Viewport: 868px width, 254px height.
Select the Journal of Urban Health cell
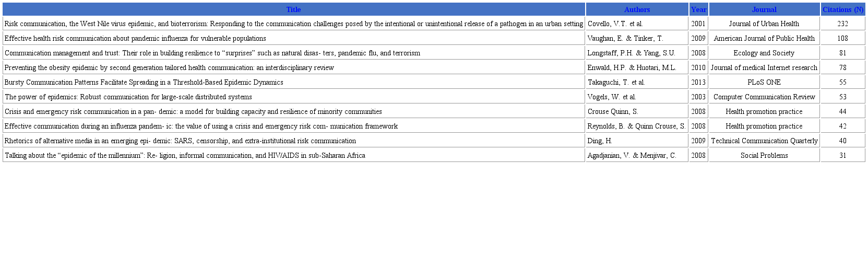pos(764,24)
